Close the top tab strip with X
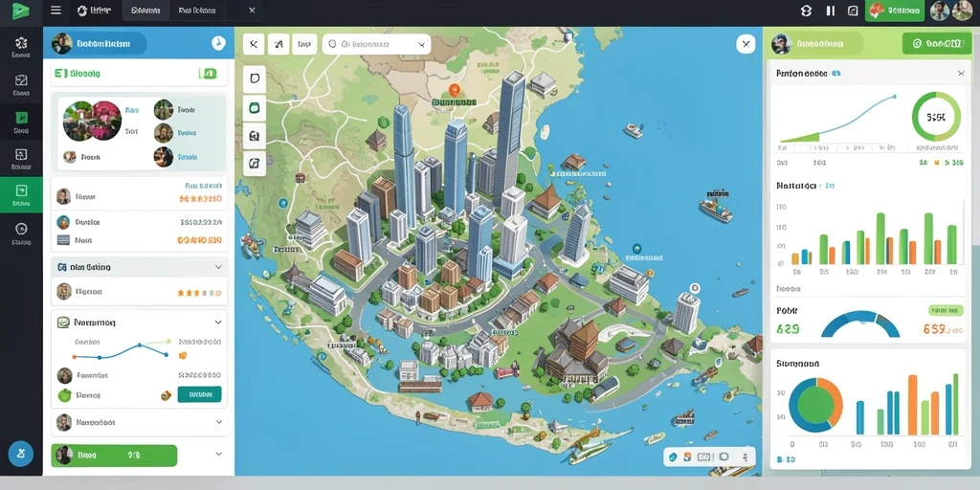The width and height of the screenshot is (980, 490). pyautogui.click(x=252, y=10)
